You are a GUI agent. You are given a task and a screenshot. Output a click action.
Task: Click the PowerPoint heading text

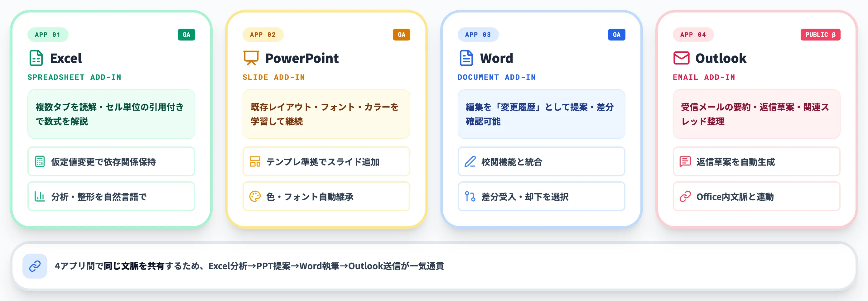click(x=301, y=58)
